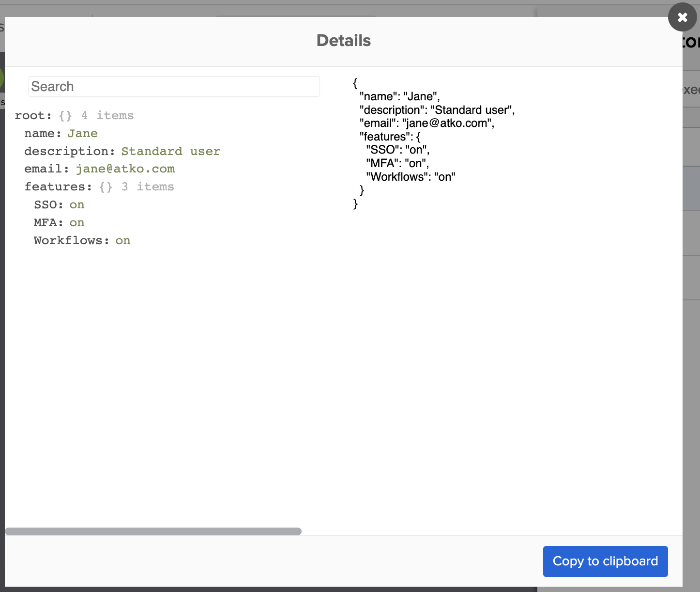The image size is (700, 592).
Task: Close the Details dialog
Action: pyautogui.click(x=682, y=17)
